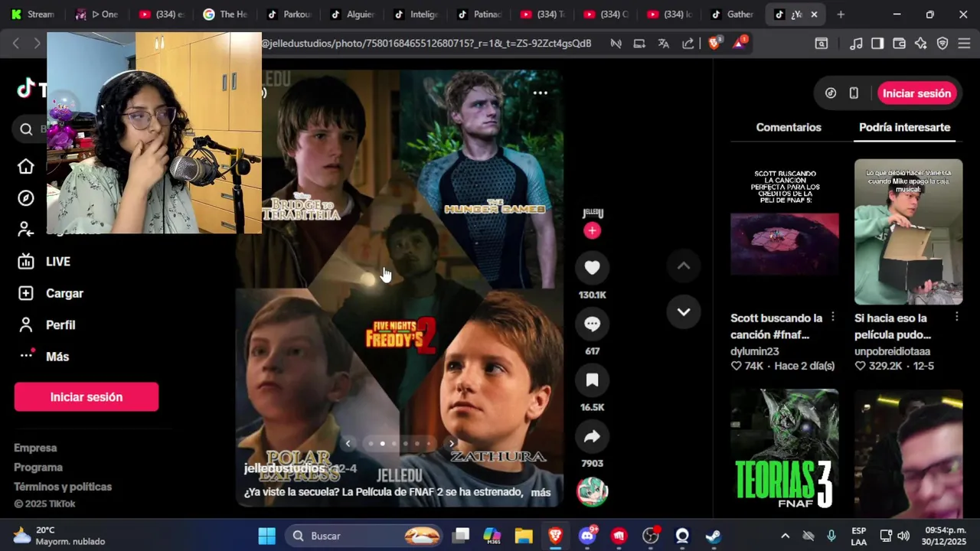The height and width of the screenshot is (551, 980).
Task: Open the weather widget showing 20°C
Action: (x=59, y=536)
